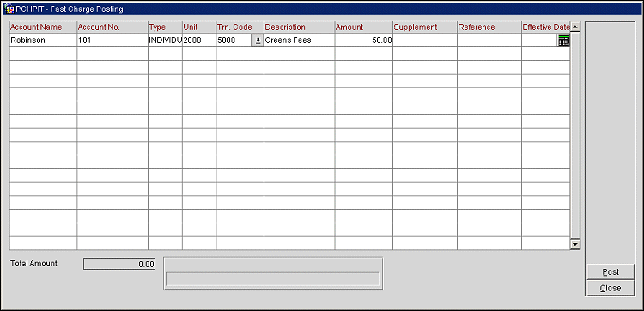
Task: Click the vertical scrollbar track
Action: [x=575, y=136]
